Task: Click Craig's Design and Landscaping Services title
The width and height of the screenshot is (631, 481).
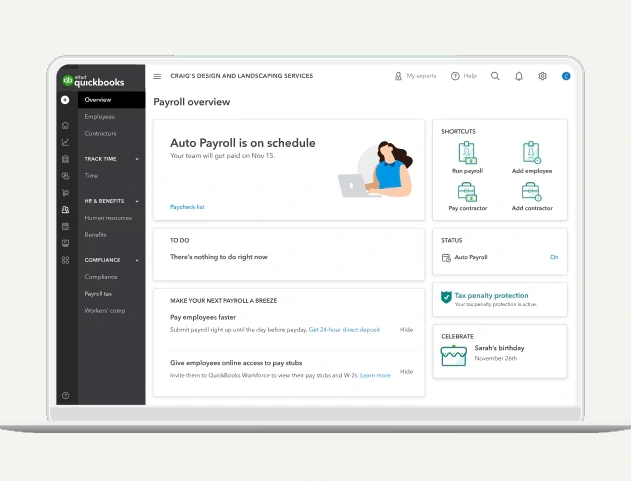Action: point(241,76)
